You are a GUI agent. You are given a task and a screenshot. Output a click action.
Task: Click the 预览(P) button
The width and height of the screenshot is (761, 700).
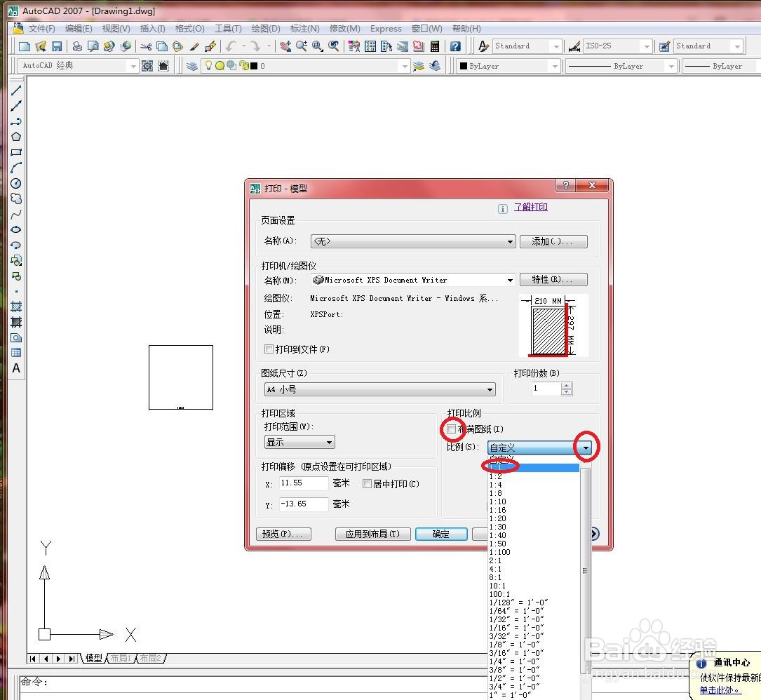click(x=283, y=534)
